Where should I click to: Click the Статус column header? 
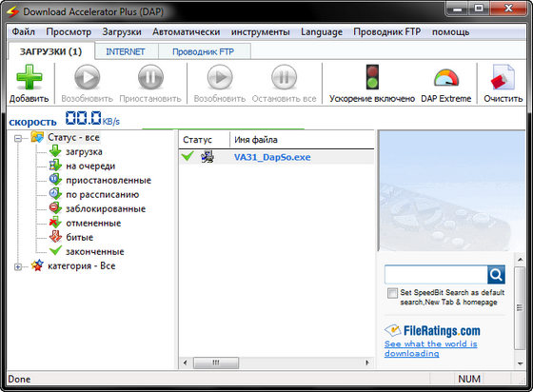(x=204, y=140)
